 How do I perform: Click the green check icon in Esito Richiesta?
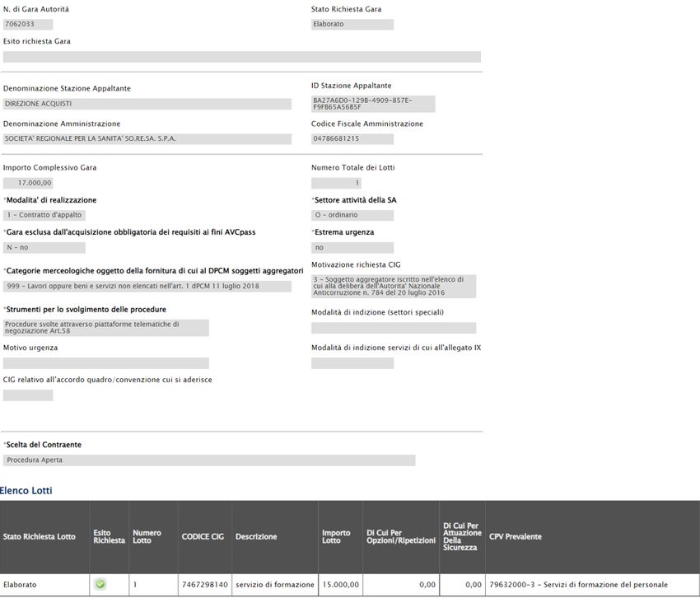[x=100, y=584]
